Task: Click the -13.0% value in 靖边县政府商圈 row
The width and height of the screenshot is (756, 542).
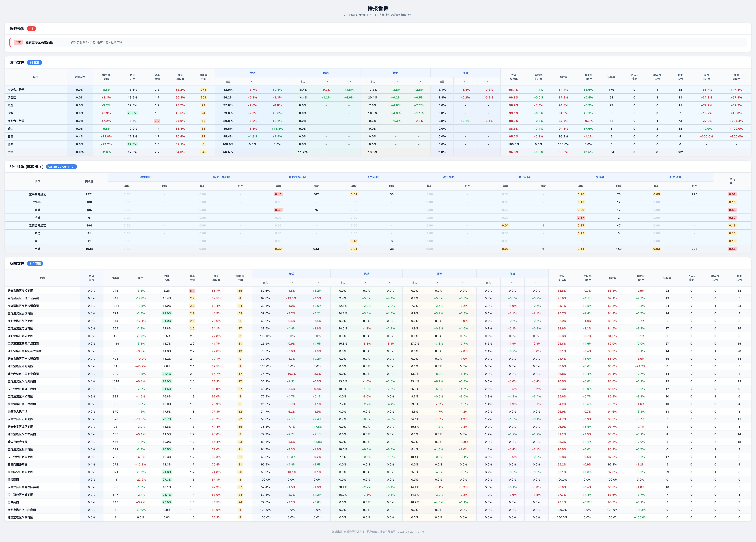Action: click(463, 442)
